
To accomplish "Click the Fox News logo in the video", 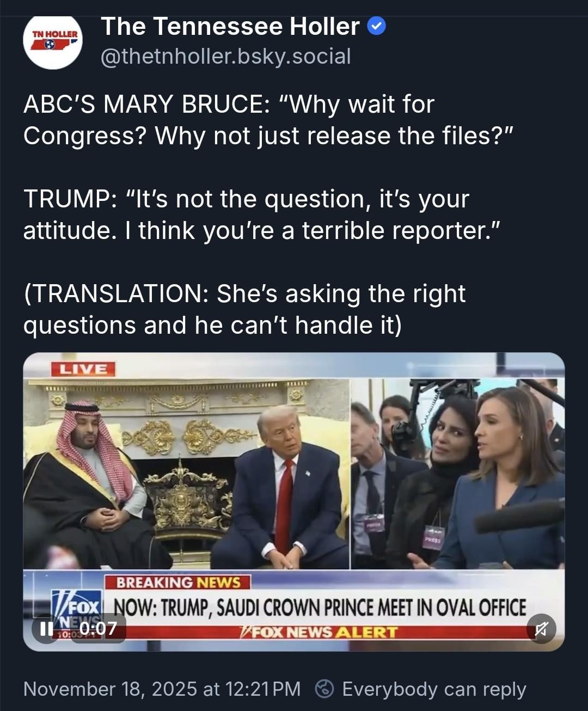I will (76, 609).
